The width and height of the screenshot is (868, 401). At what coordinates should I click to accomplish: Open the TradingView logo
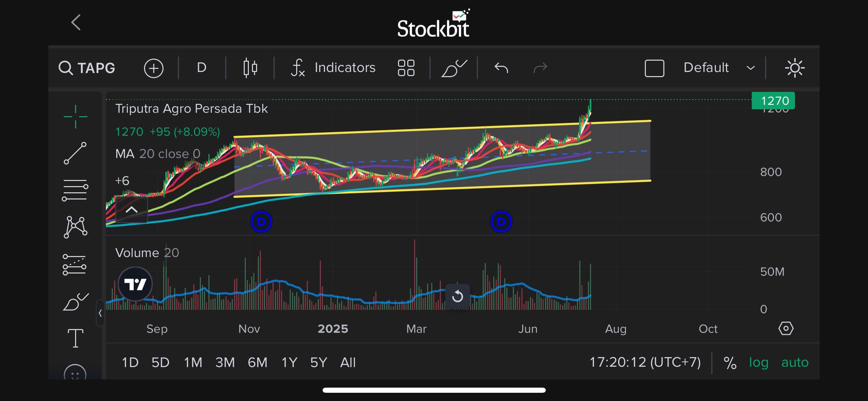(x=135, y=284)
